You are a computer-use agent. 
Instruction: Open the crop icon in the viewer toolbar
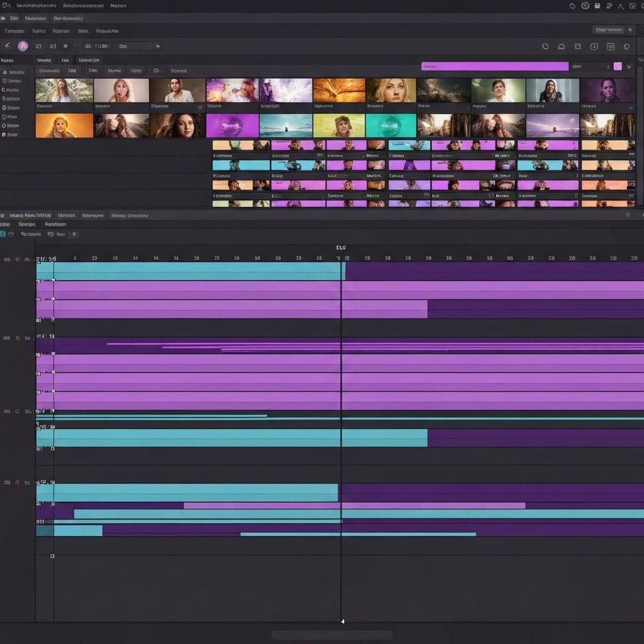[x=577, y=46]
